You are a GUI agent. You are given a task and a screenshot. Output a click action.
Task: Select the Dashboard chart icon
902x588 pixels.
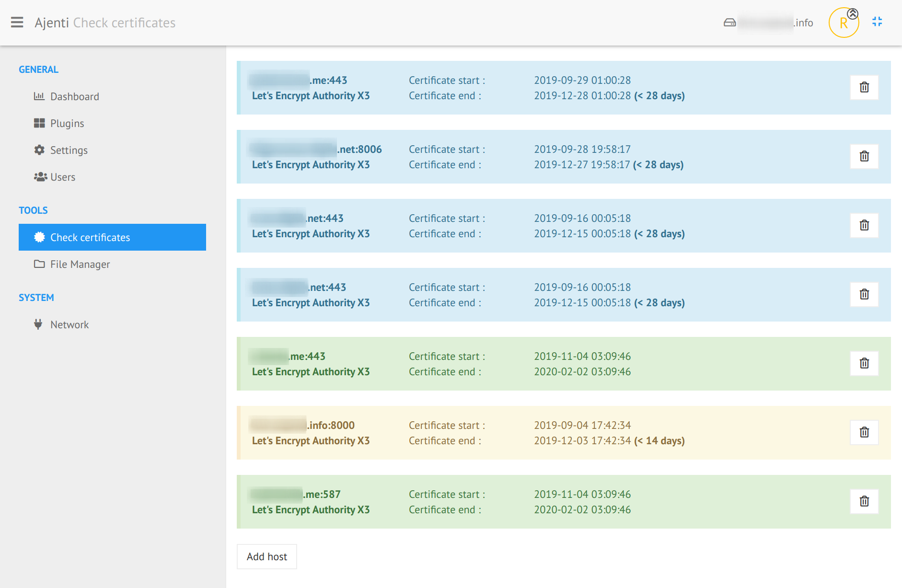39,96
